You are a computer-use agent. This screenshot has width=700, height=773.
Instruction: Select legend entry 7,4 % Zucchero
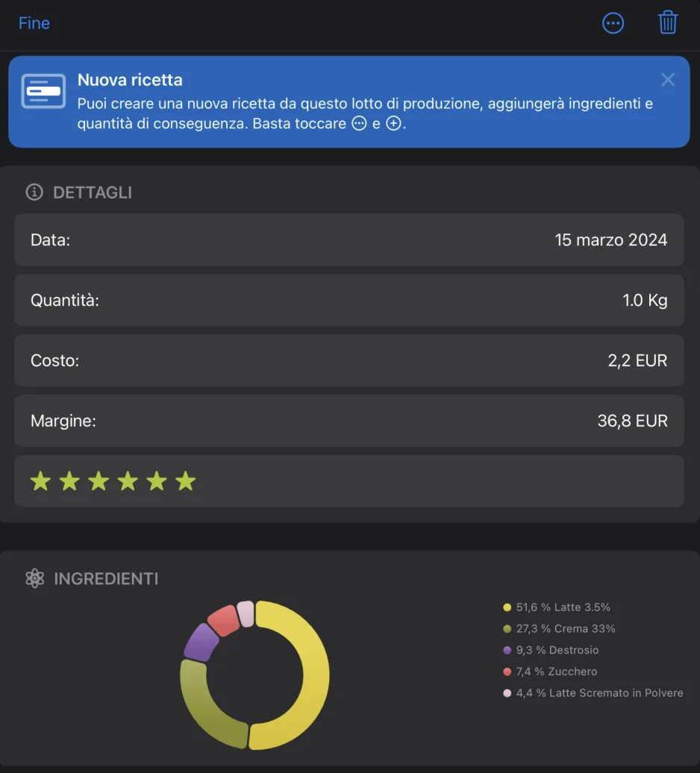pyautogui.click(x=550, y=672)
